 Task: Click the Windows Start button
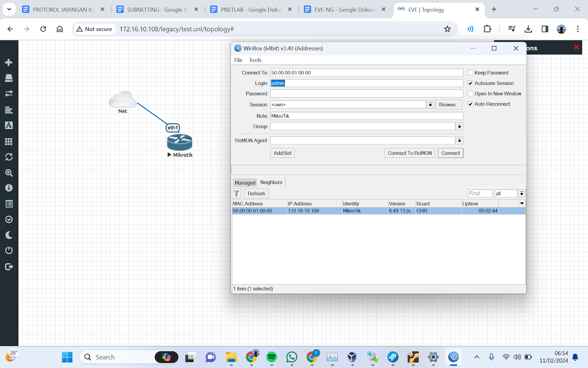[67, 357]
